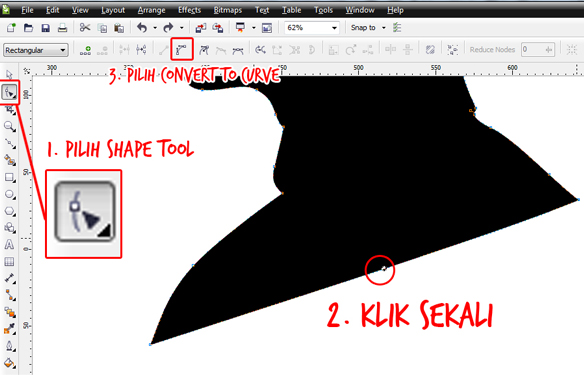584x375 pixels.
Task: Open the Reduce Nodes slider button
Action: coord(549,50)
